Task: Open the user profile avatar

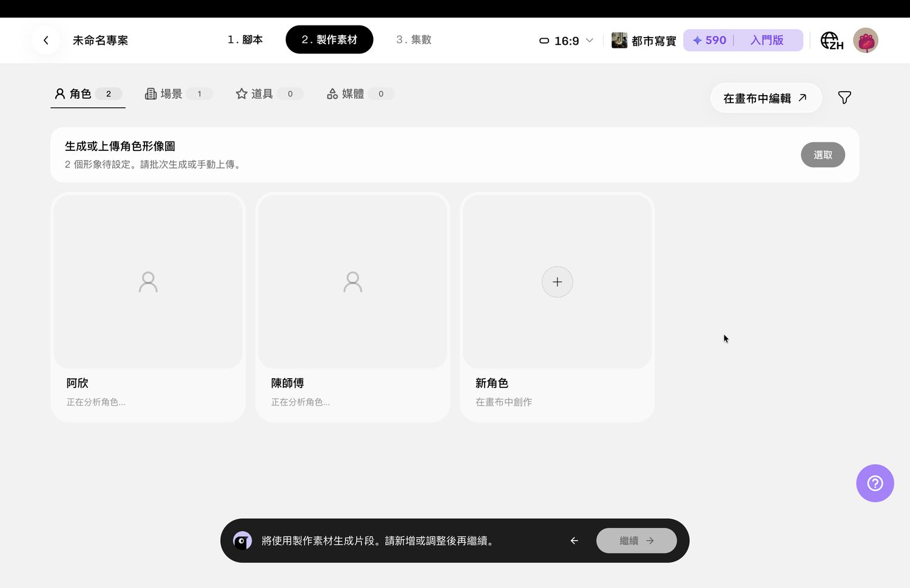Action: click(866, 41)
